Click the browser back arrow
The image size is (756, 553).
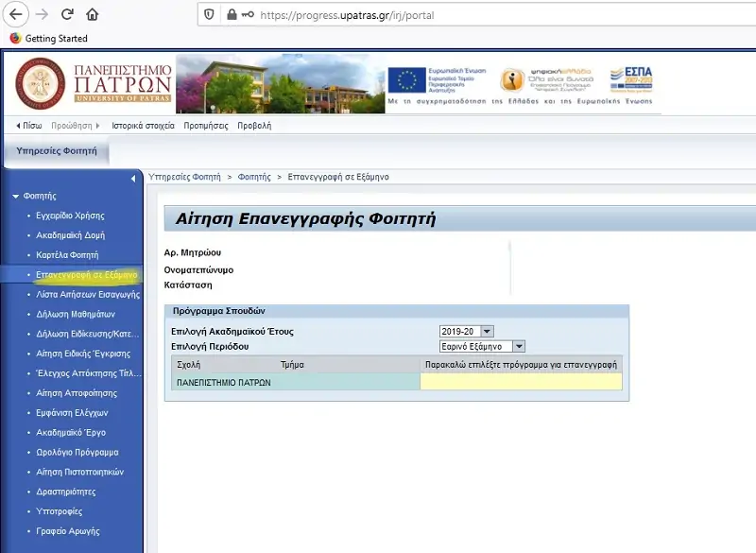[17, 15]
